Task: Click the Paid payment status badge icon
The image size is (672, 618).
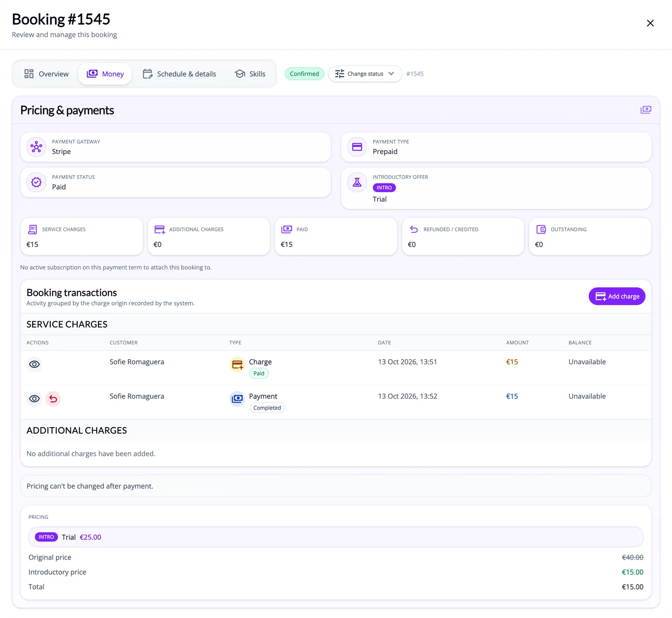Action: [36, 183]
